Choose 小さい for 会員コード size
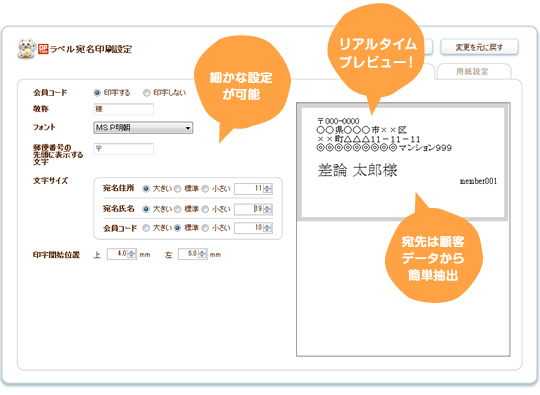Screen dimensions: 540x395 click(205, 228)
